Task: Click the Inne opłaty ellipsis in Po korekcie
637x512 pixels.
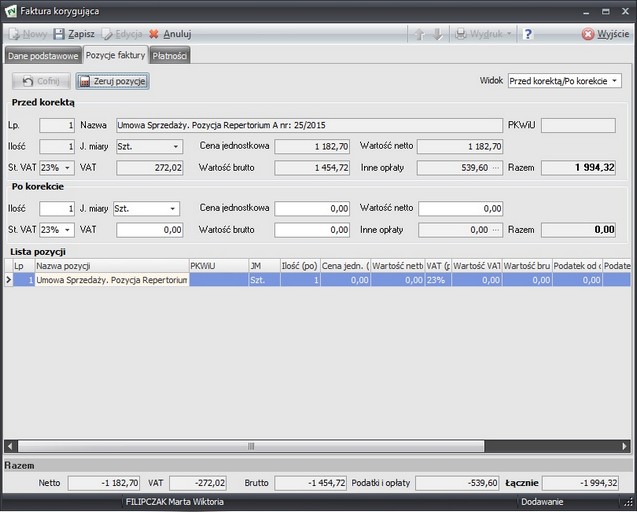Action: tap(496, 230)
